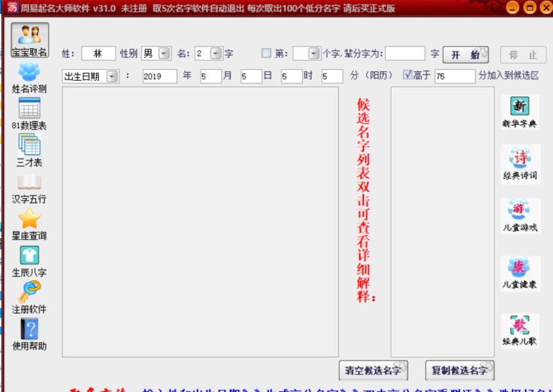Click the year field showing 2019
This screenshot has width=553, height=392.
pos(160,76)
